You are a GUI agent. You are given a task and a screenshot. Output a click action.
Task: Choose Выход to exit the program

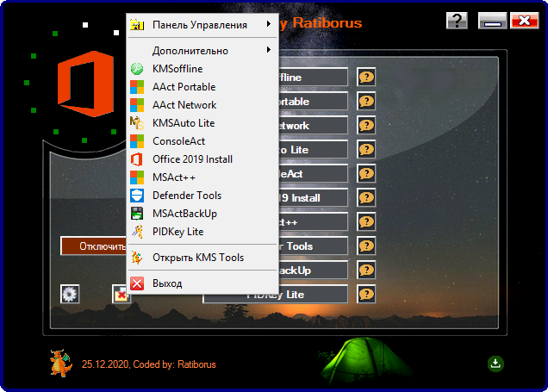(x=167, y=283)
